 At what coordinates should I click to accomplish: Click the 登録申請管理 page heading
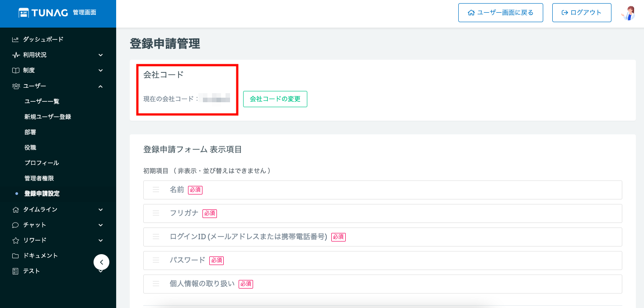(165, 44)
